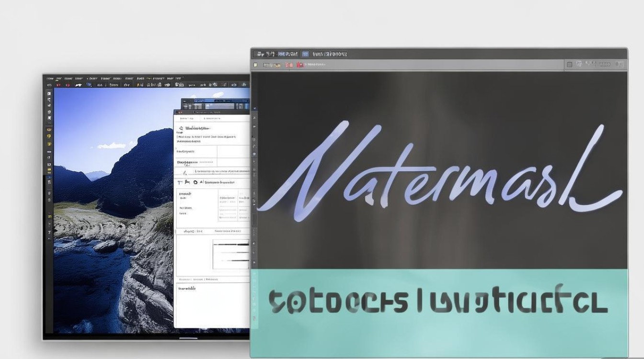Viewport: 644px width, 359px height.
Task: Click the icon left of the heading in the white dialog
Action: (181, 128)
